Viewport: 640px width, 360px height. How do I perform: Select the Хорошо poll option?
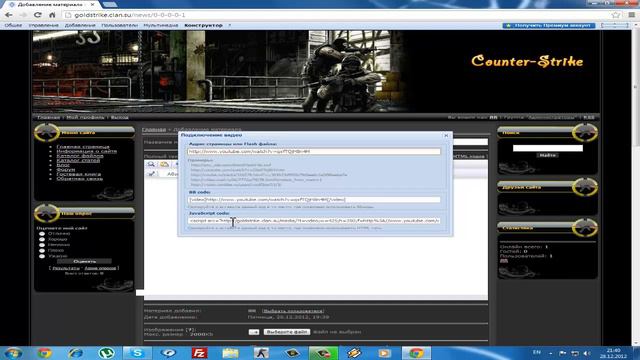[42, 239]
